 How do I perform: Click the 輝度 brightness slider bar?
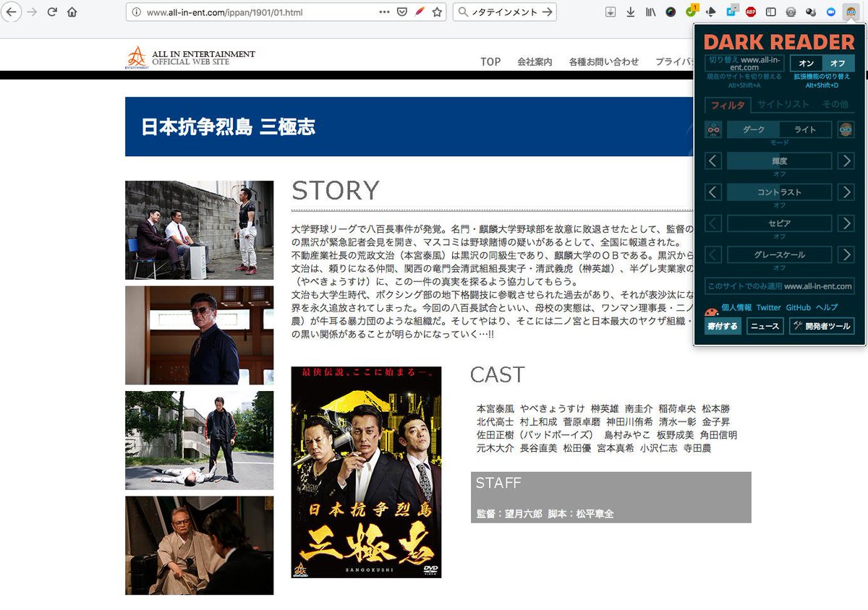click(x=780, y=161)
